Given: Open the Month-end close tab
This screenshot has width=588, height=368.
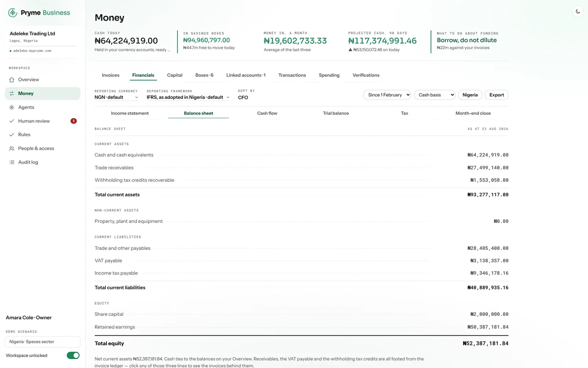Looking at the screenshot, I should 473,113.
